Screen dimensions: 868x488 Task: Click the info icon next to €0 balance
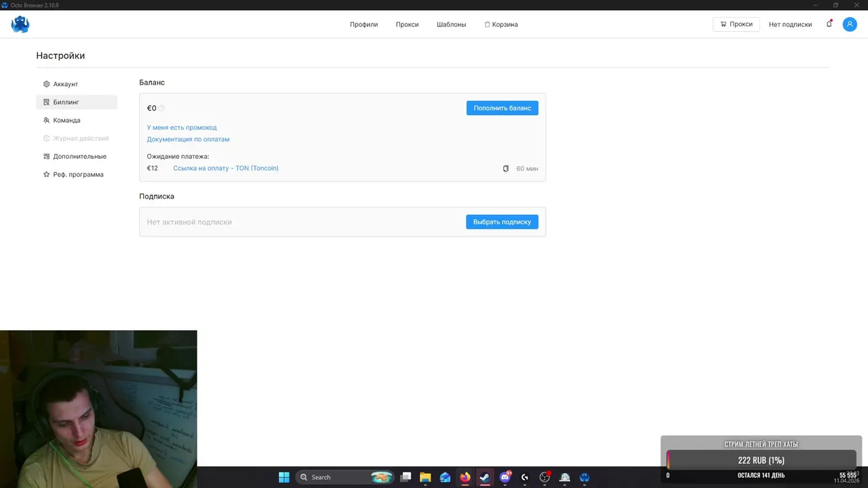[x=162, y=108]
